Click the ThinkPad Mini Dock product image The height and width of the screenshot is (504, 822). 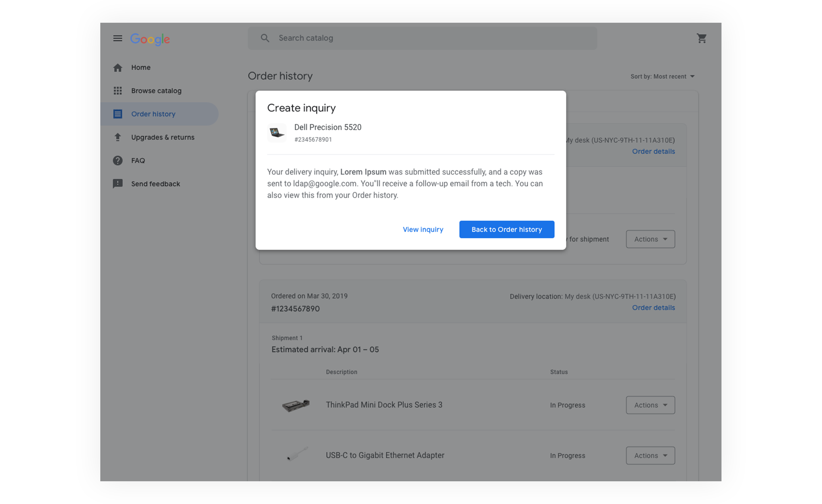(296, 405)
